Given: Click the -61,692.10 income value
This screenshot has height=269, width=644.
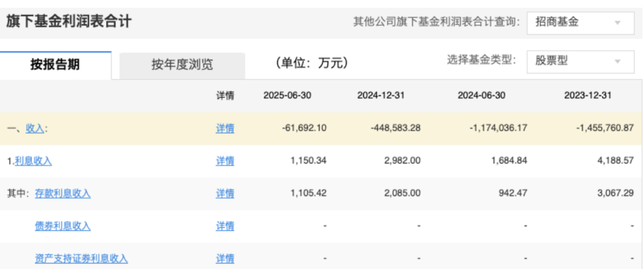Looking at the screenshot, I should 304,128.
